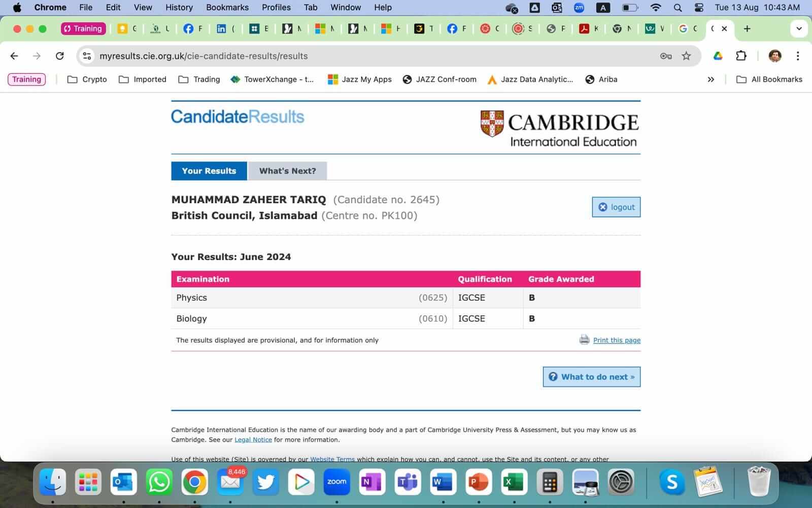Launch Microsoft Excel from the dock
This screenshot has height=508, width=812.
514,482
